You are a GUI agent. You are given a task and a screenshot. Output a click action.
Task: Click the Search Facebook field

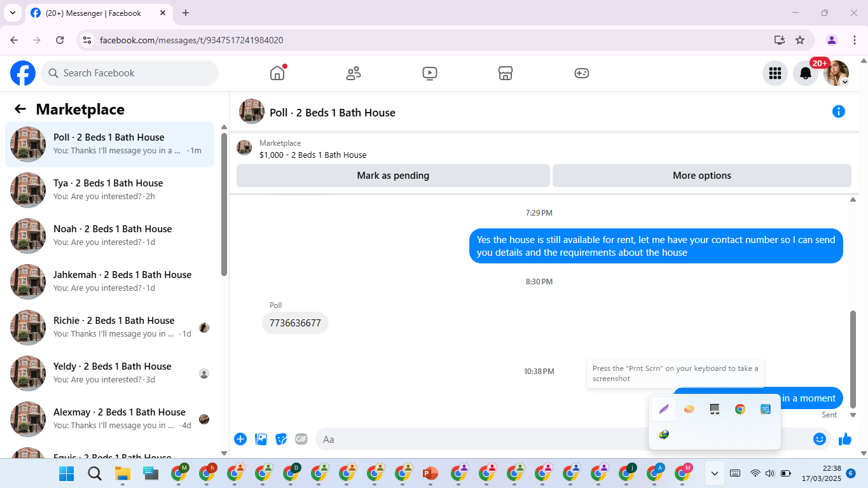[x=130, y=73]
